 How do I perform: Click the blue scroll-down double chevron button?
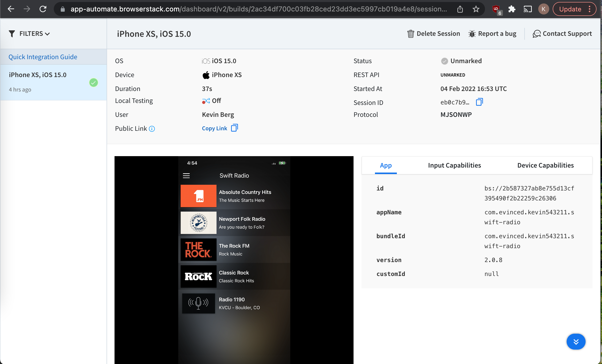pyautogui.click(x=576, y=342)
